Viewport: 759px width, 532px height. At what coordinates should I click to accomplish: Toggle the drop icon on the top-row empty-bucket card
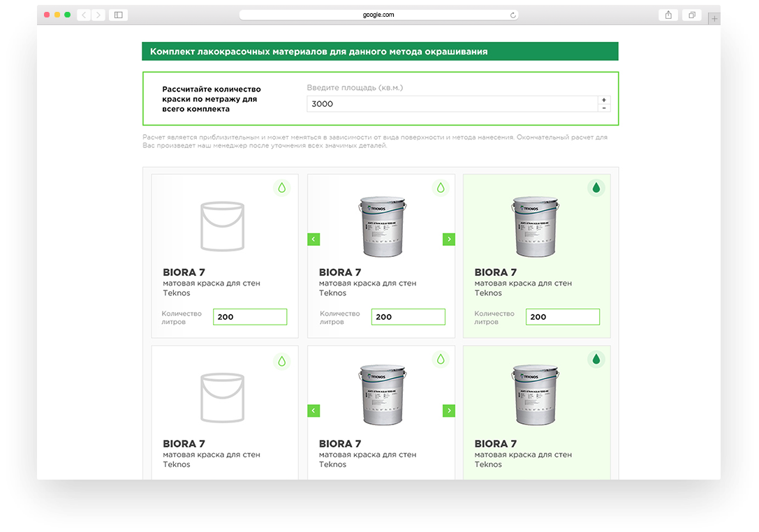click(x=281, y=188)
